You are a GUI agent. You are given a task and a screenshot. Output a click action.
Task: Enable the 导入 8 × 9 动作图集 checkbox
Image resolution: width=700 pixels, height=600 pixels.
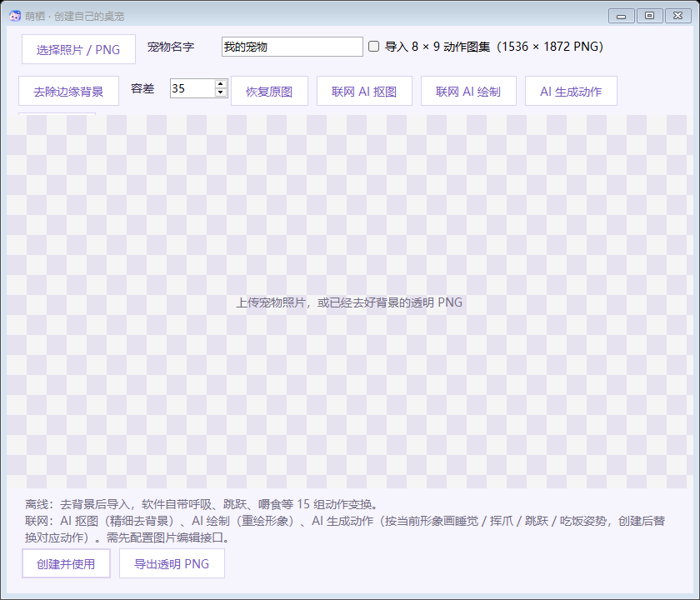click(x=373, y=47)
